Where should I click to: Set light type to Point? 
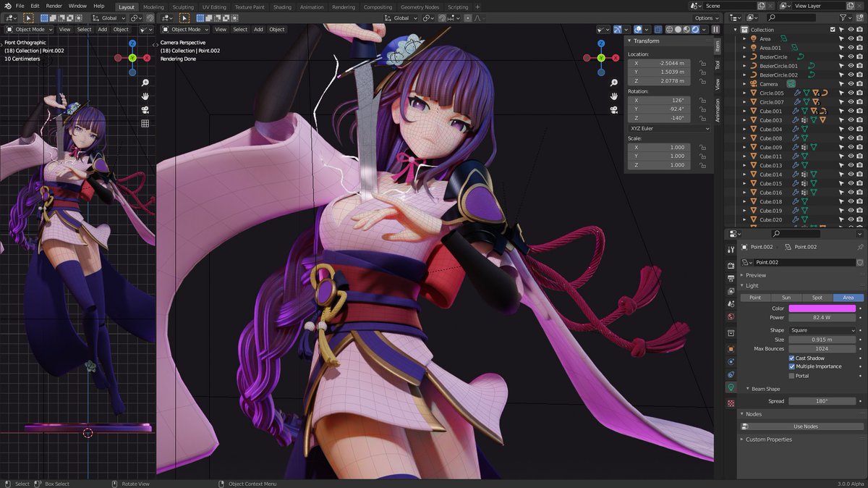pos(754,298)
